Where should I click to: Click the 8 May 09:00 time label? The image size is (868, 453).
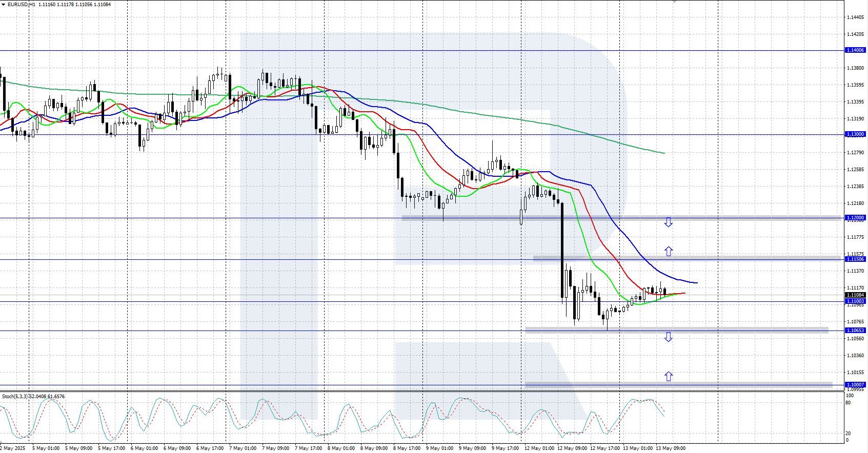(374, 448)
